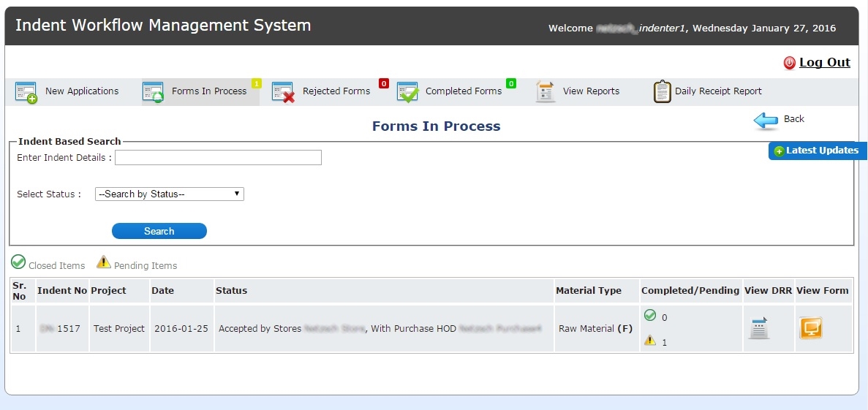Click the Enter Indent Details text field

coord(218,158)
